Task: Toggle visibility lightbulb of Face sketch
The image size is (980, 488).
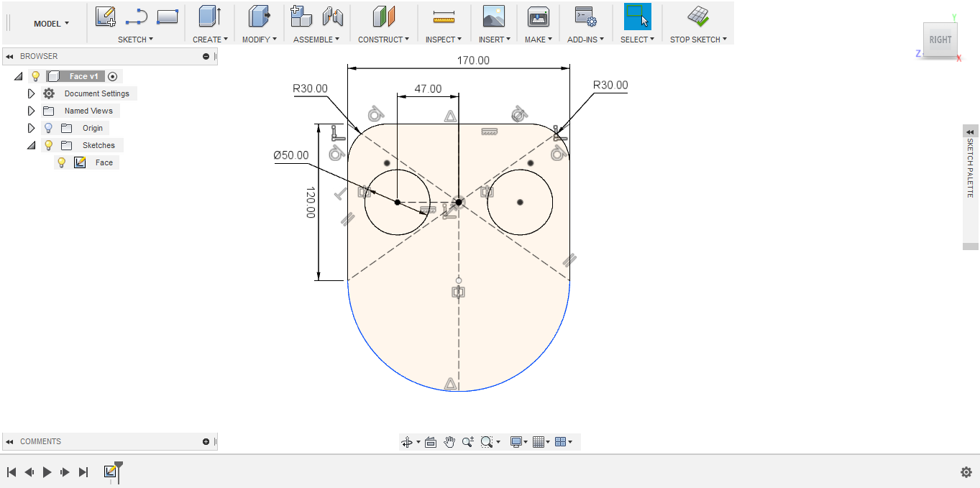Action: [x=62, y=162]
